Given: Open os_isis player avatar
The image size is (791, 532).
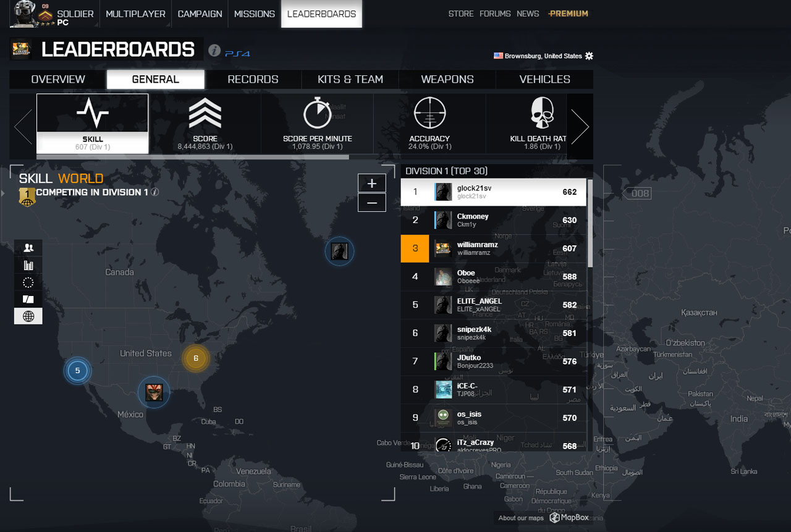Looking at the screenshot, I should coord(443,418).
